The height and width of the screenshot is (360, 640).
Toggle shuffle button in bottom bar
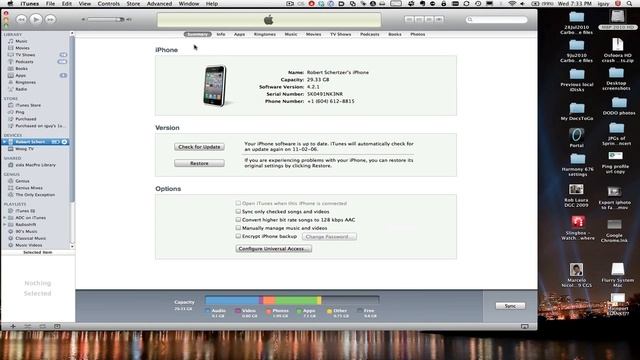click(x=27, y=326)
